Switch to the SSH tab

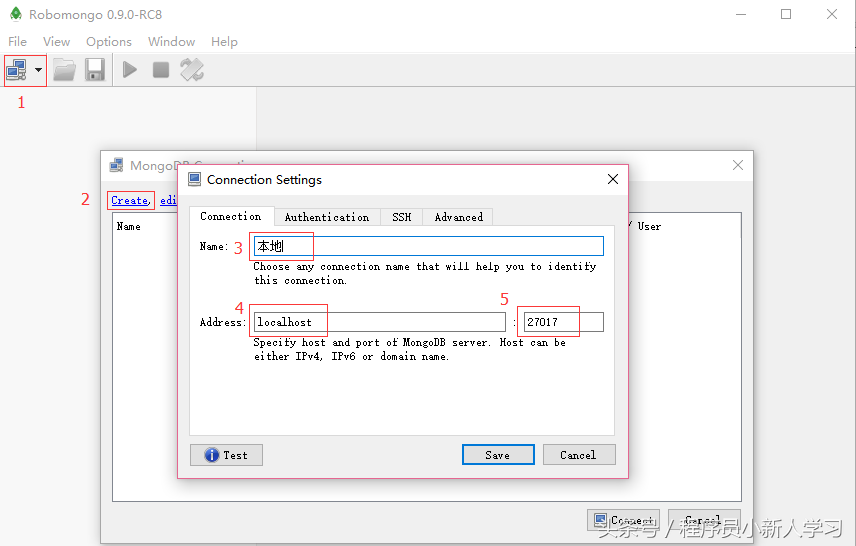point(401,217)
